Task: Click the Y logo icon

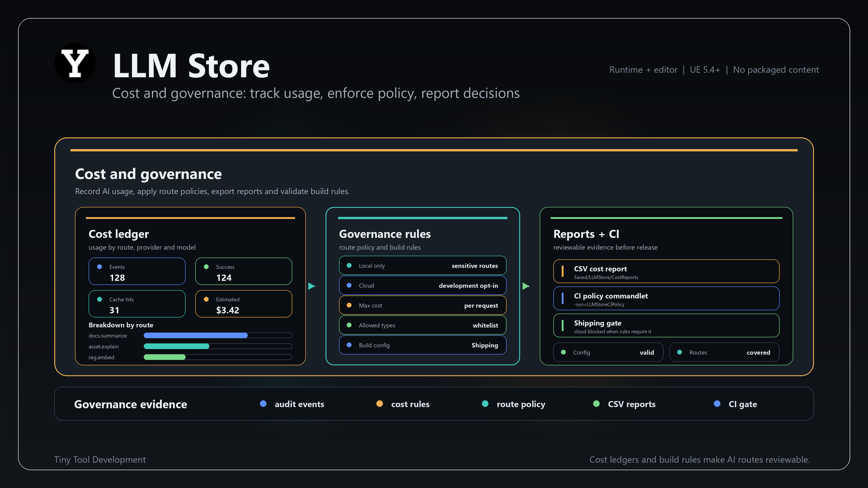Action: point(75,63)
